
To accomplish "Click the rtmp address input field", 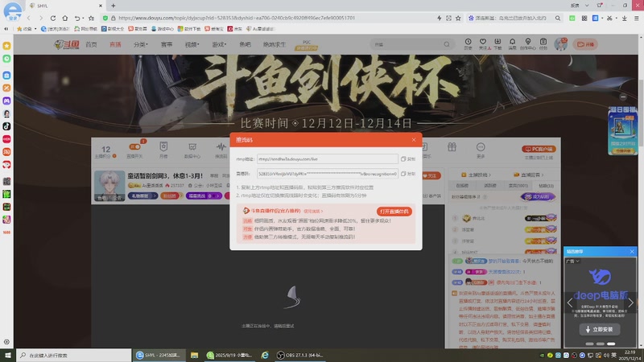I will point(327,158).
